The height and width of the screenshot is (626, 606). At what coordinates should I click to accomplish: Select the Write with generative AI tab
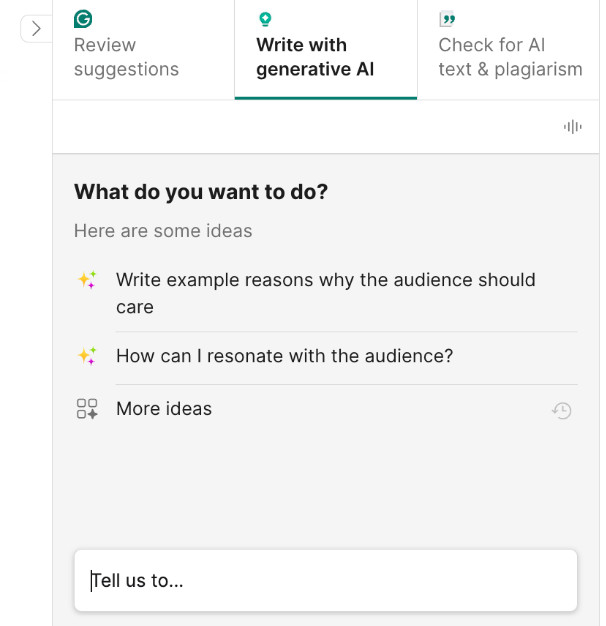[x=326, y=50]
